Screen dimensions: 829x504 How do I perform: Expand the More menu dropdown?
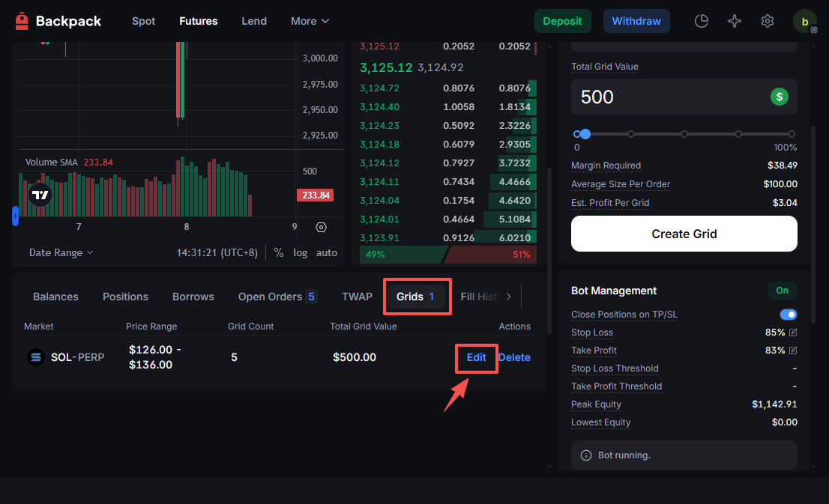pyautogui.click(x=310, y=21)
